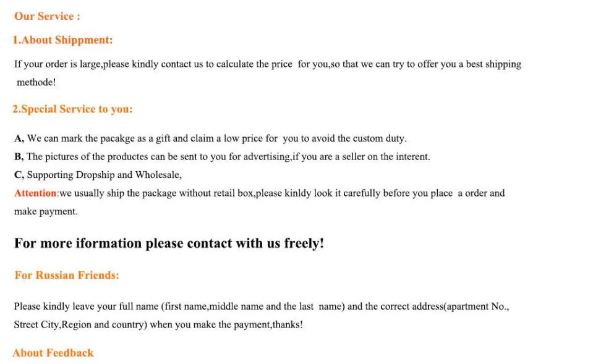This screenshot has width=593, height=364.
Task: Click the 'make payment.' text line
Action: pos(46,212)
